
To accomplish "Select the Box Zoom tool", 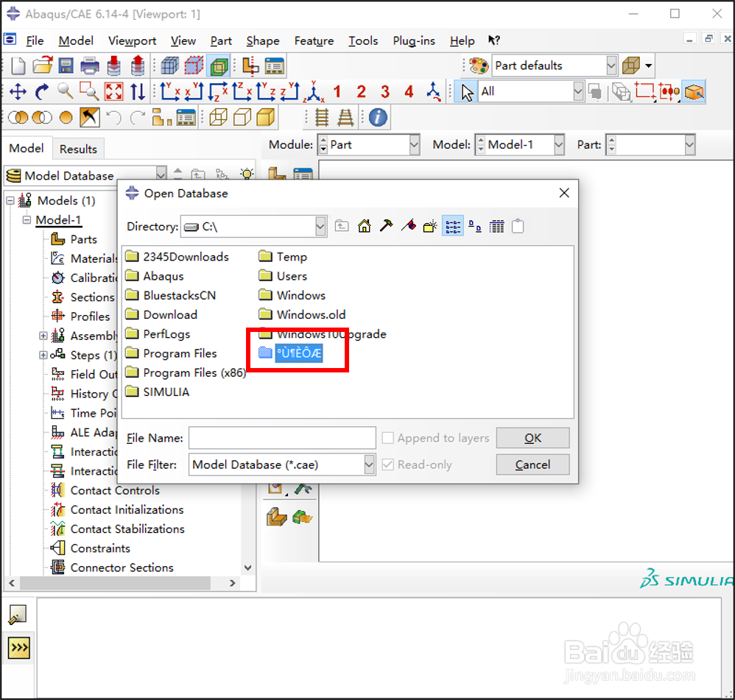I will (x=89, y=91).
